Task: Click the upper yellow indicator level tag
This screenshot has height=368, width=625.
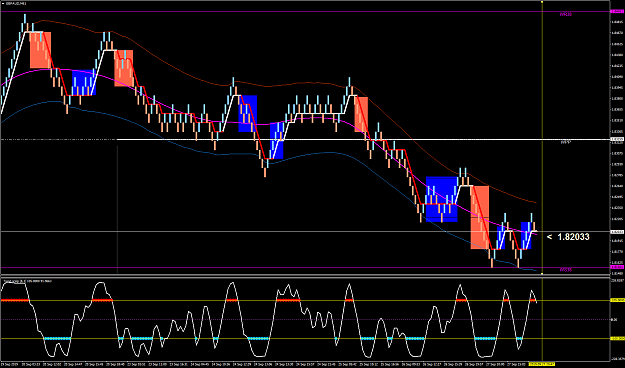Action: pyautogui.click(x=617, y=300)
